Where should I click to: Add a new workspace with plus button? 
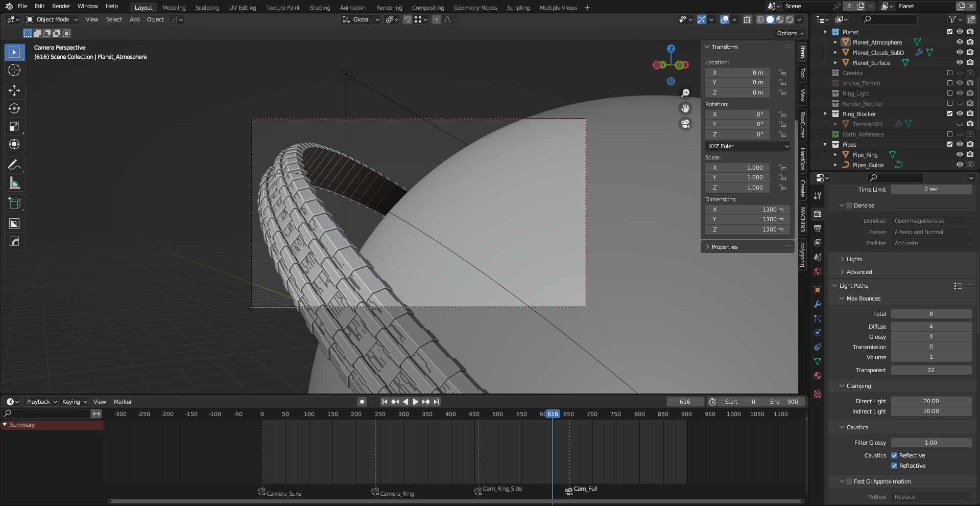(x=587, y=7)
